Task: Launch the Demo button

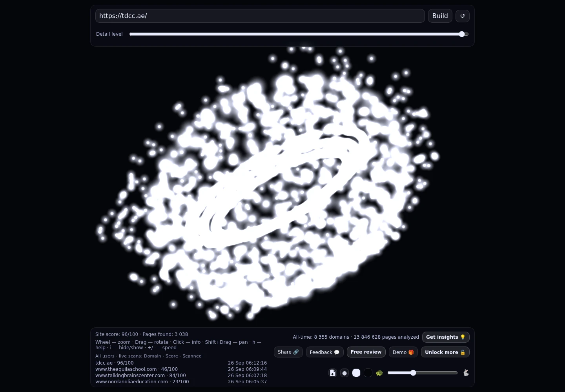Action: pyautogui.click(x=403, y=352)
